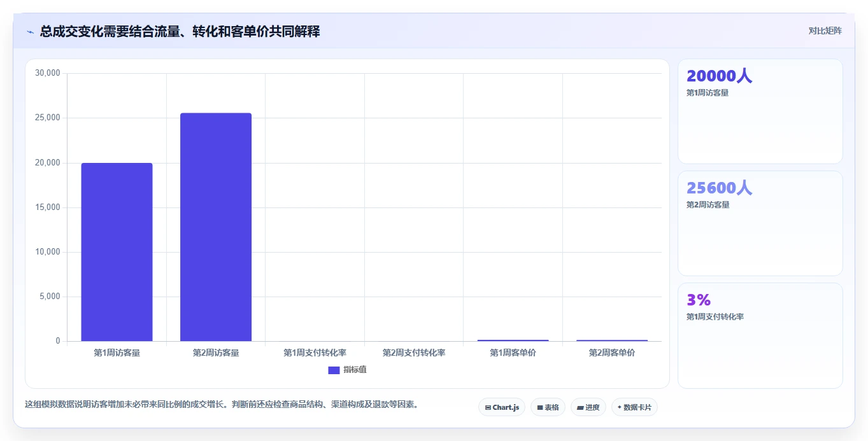Click the header icon beside the title

click(30, 32)
